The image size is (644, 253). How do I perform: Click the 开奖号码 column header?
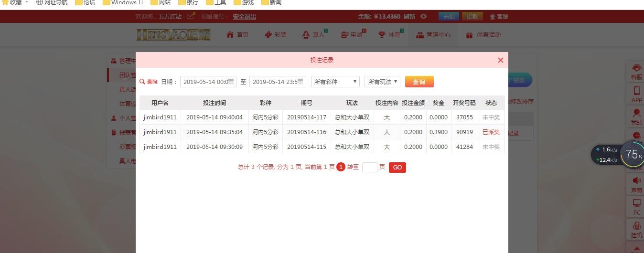click(464, 103)
